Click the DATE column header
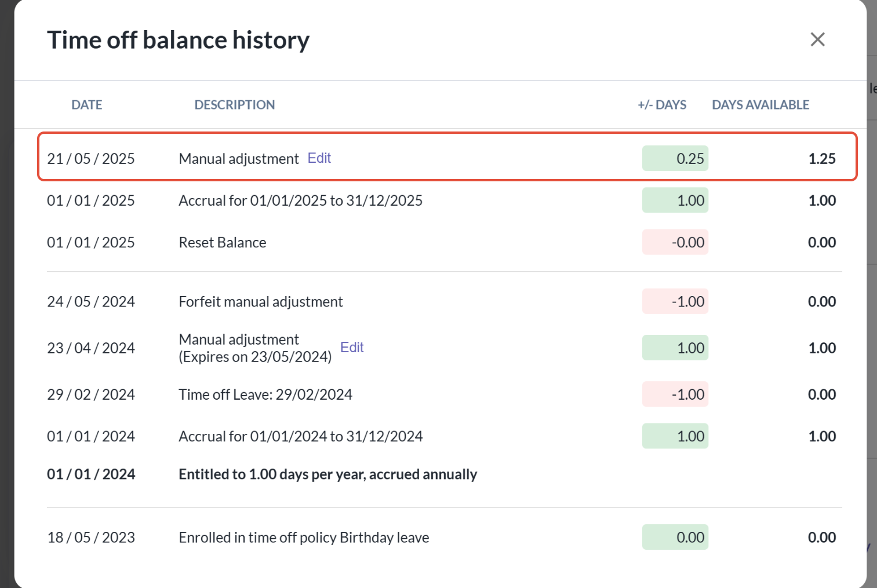This screenshot has width=877, height=588. tap(87, 105)
